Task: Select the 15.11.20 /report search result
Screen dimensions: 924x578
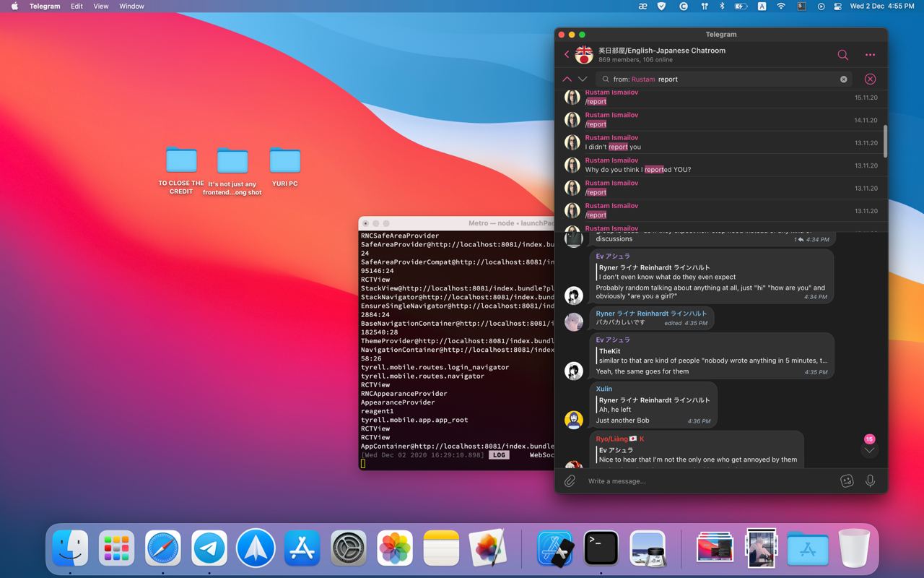Action: [722, 98]
